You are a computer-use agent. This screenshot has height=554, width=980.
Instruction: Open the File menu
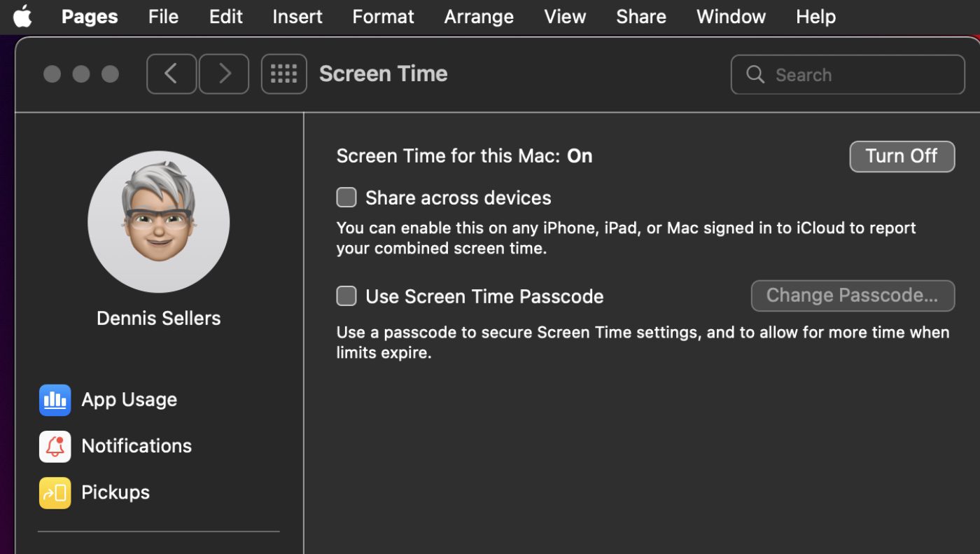pos(163,16)
